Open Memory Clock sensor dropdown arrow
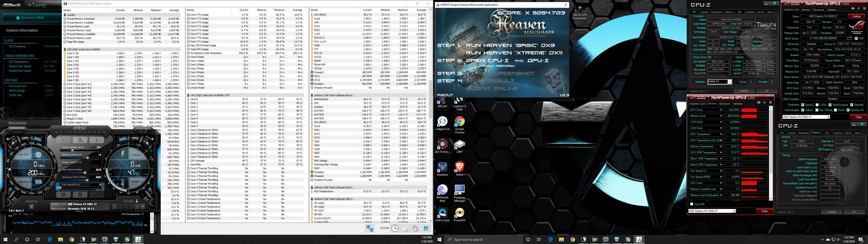868x244 pixels. pyautogui.click(x=721, y=116)
